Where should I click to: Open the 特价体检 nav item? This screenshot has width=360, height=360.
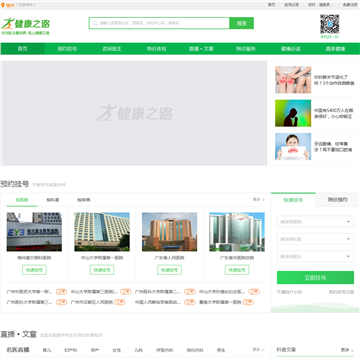point(157,49)
